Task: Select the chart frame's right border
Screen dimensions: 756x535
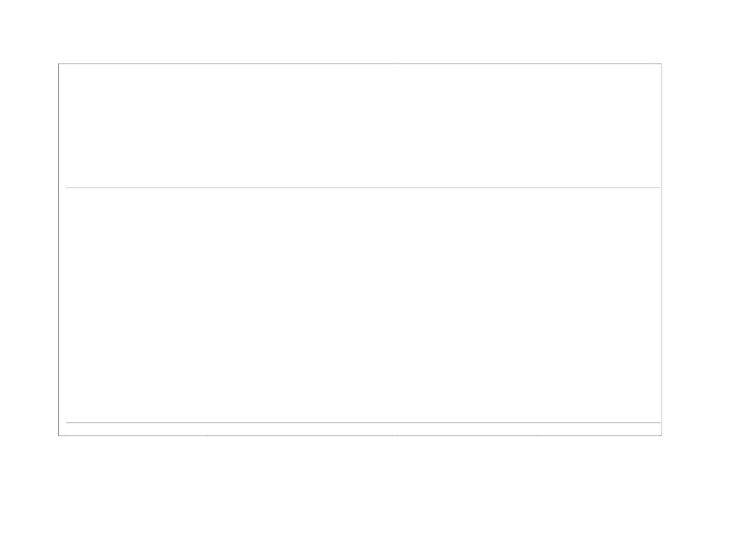Action: click(x=662, y=250)
